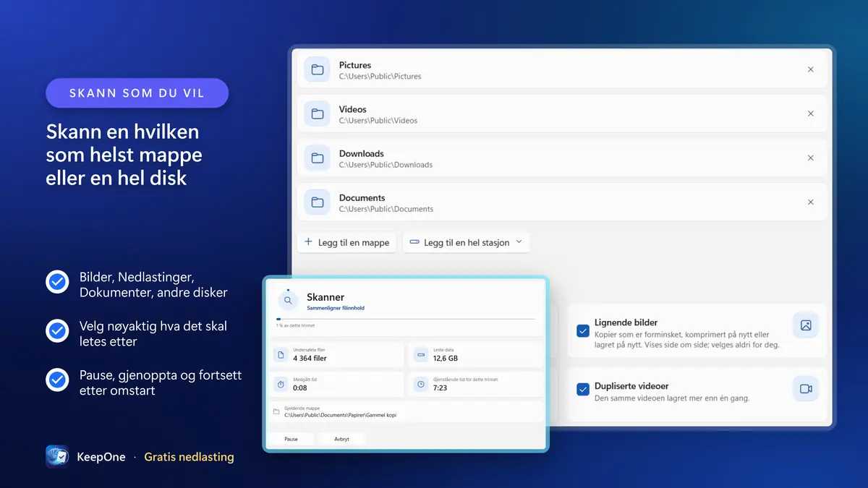Click the elapsed time 0:08
The width and height of the screenshot is (868, 488).
point(299,388)
